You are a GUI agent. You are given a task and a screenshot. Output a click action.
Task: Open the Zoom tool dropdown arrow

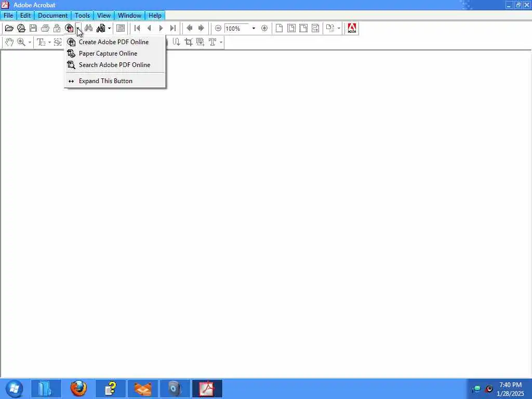tap(30, 43)
